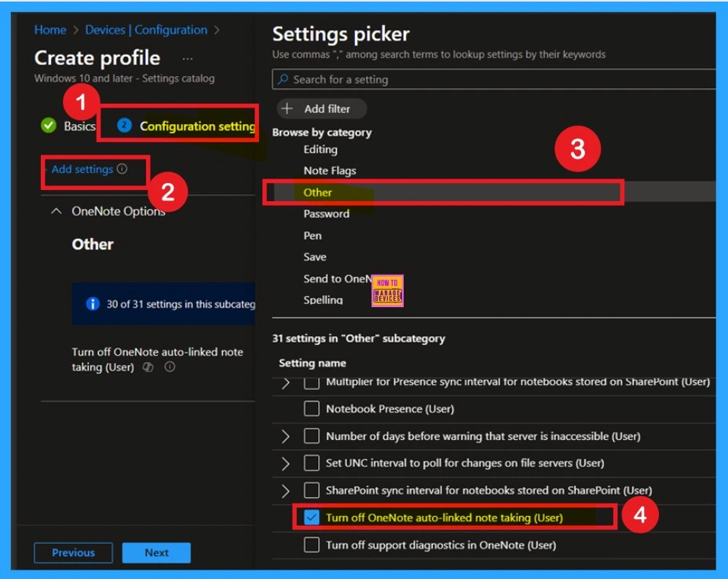728x579 pixels.
Task: Click the Add filter button
Action: 322,108
